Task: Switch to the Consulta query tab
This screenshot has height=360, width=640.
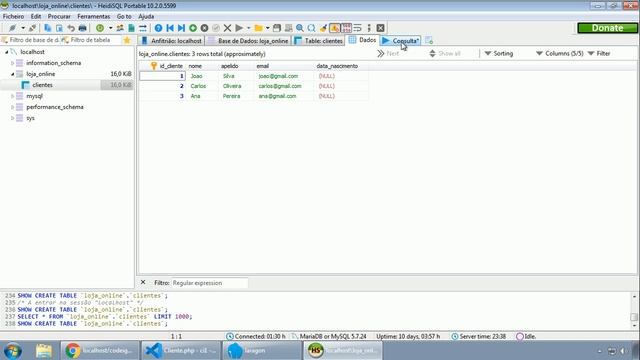Action: (400, 40)
